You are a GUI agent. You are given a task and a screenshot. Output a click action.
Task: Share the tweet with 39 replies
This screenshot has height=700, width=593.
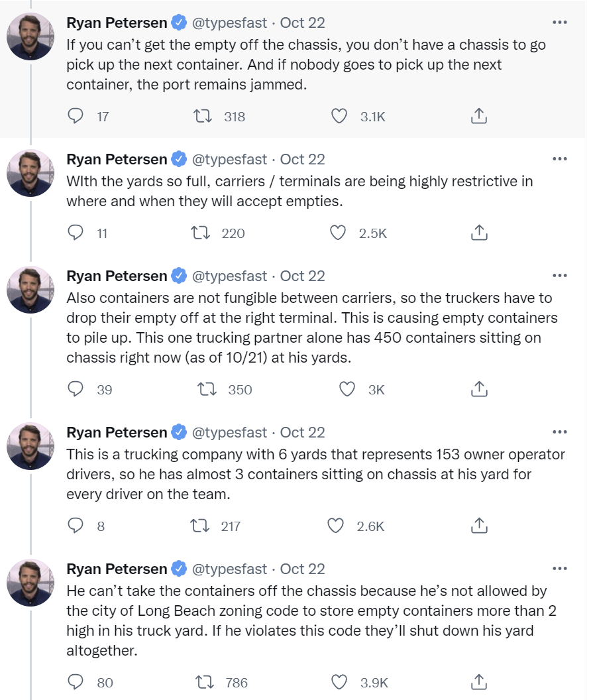click(x=478, y=390)
